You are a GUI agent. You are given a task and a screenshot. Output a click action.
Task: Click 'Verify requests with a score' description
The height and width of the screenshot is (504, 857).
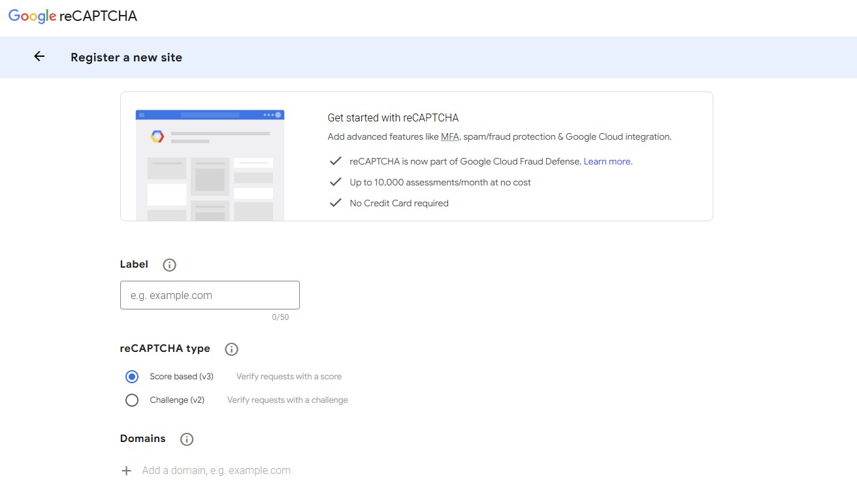pyautogui.click(x=289, y=377)
